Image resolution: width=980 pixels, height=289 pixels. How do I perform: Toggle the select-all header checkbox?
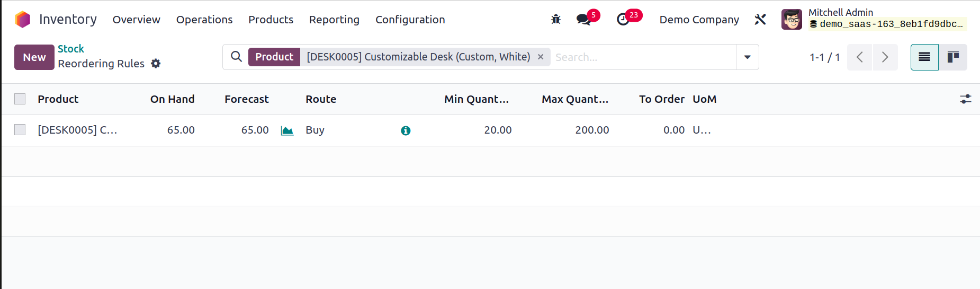[x=20, y=99]
